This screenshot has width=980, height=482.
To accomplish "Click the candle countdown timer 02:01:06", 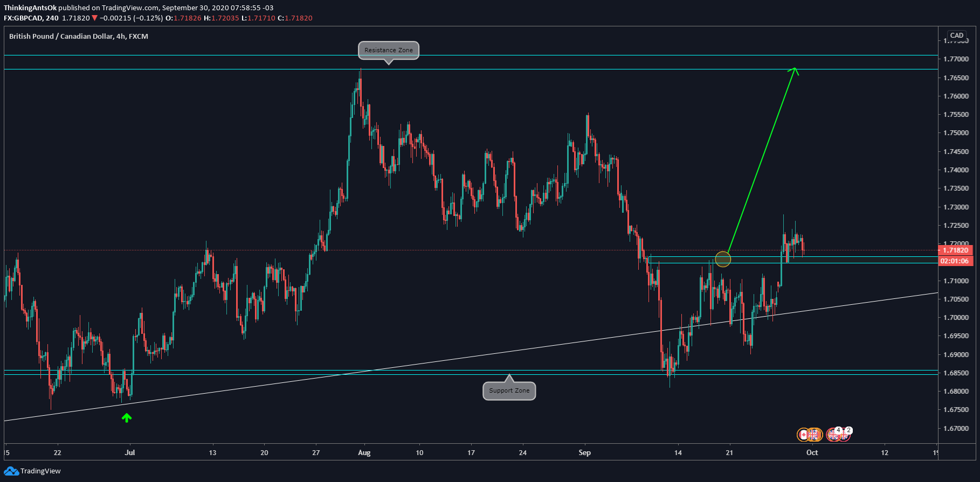I will [x=956, y=261].
